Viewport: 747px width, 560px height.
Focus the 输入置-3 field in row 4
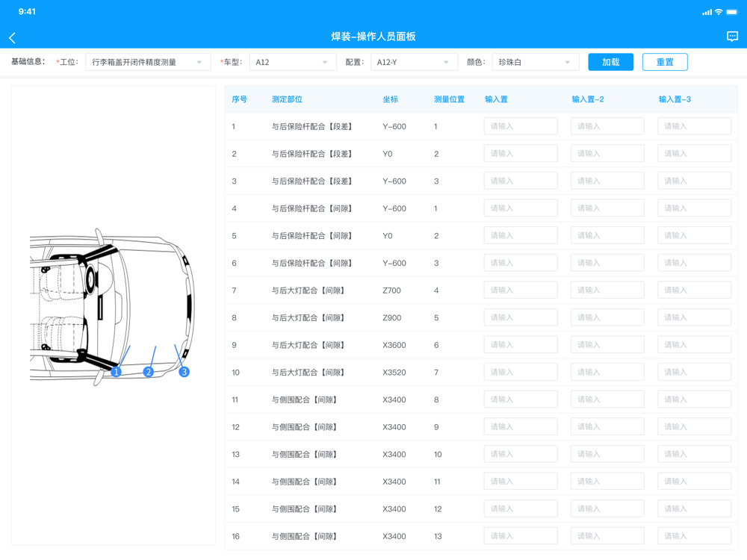pyautogui.click(x=694, y=208)
